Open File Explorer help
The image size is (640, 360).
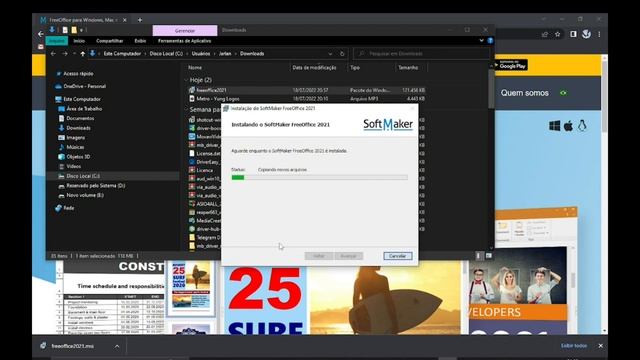tap(490, 40)
